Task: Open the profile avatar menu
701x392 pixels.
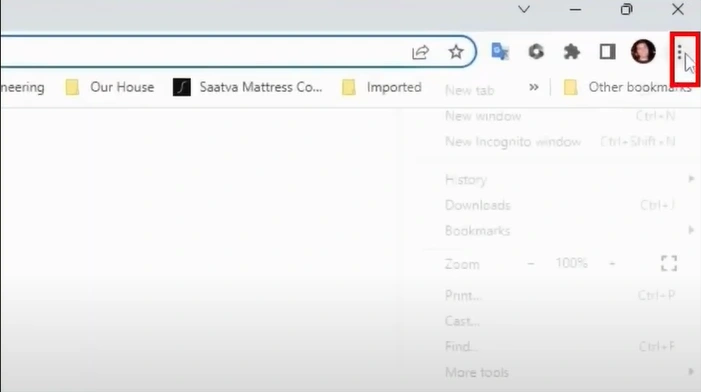Action: tap(643, 51)
